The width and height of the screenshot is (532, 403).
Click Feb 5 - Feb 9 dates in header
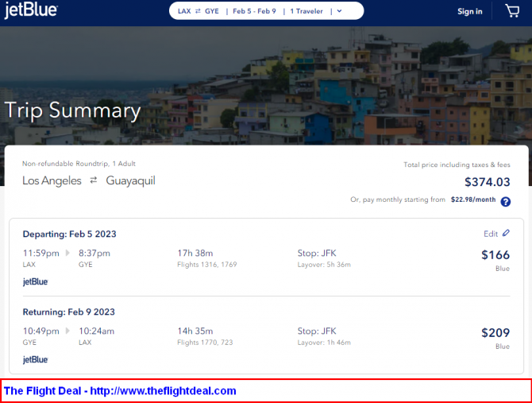(254, 11)
